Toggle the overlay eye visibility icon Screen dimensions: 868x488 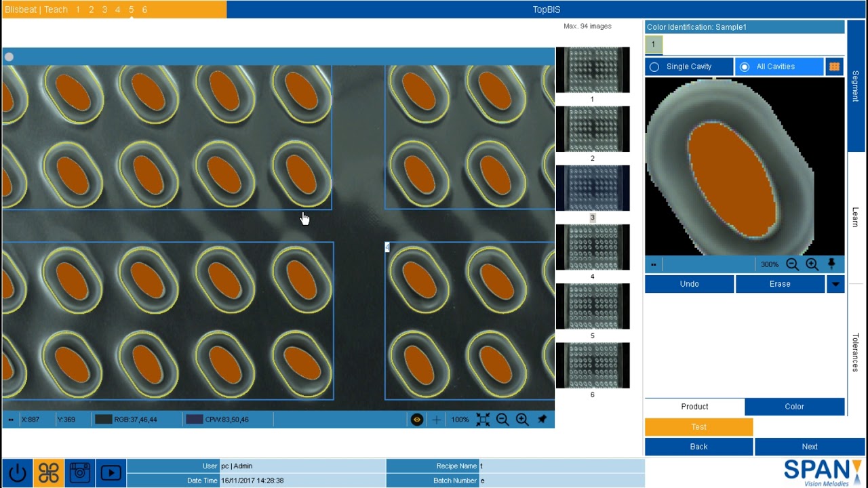click(417, 420)
